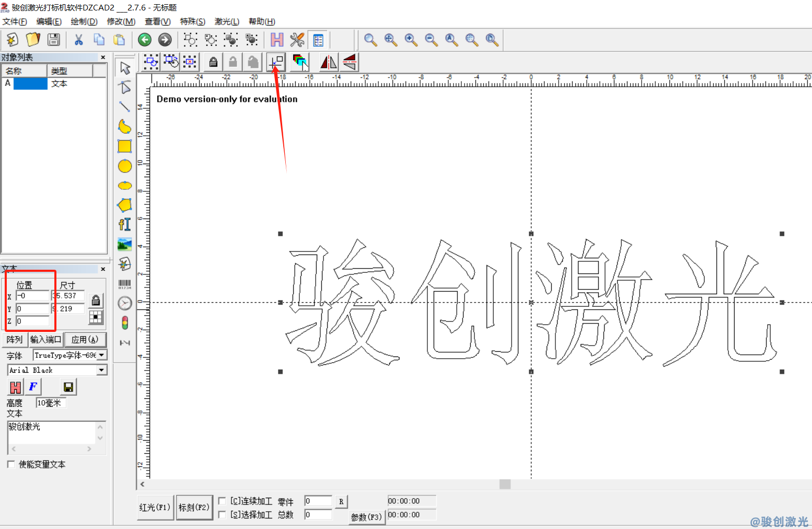Click the put-to-origin toolbar icon
This screenshot has height=529, width=812.
(x=276, y=62)
